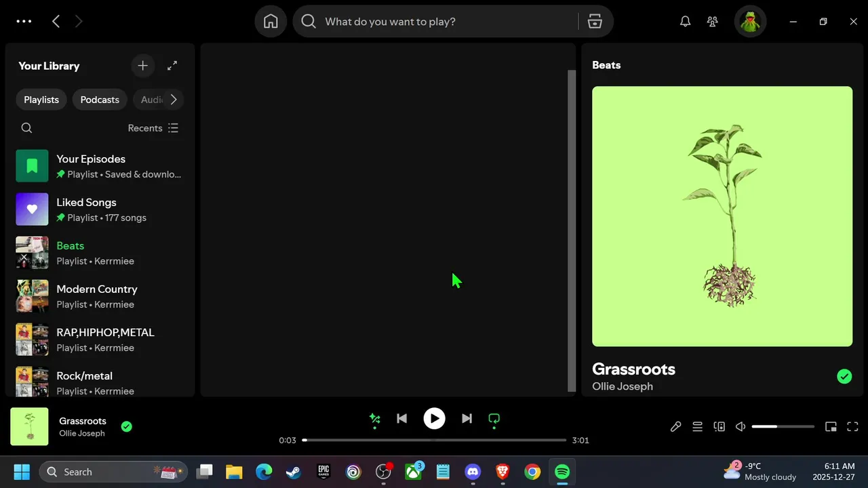Open the Beats playlist
Image resolution: width=868 pixels, height=488 pixels.
(100, 253)
